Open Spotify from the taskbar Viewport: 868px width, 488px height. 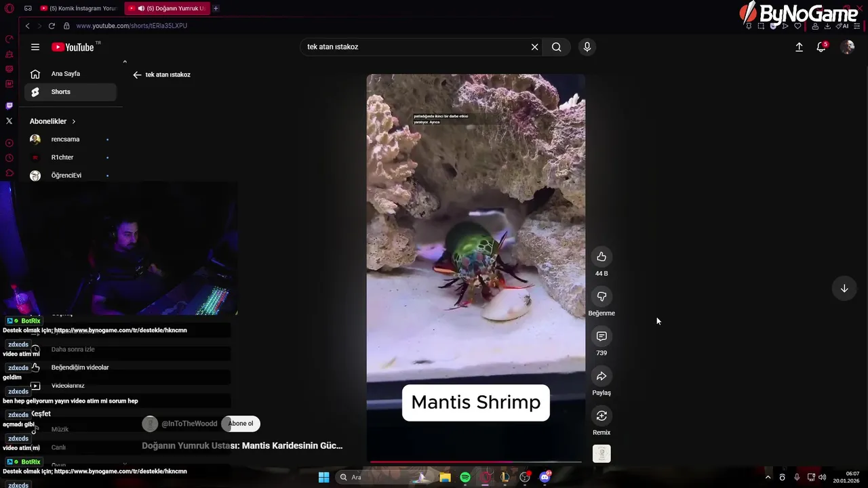pyautogui.click(x=465, y=477)
